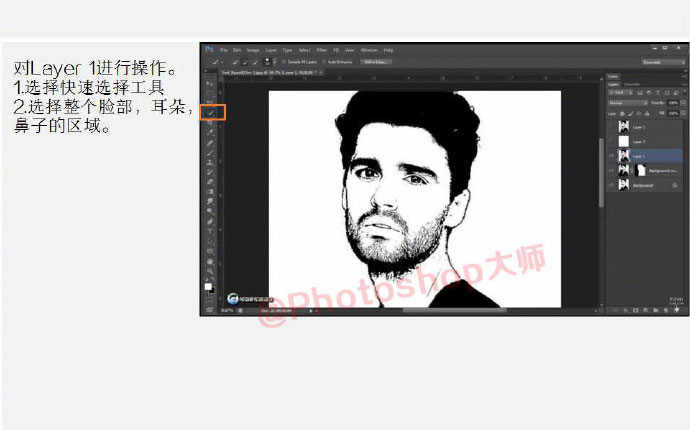Open the Opacity slider arrow

click(683, 103)
